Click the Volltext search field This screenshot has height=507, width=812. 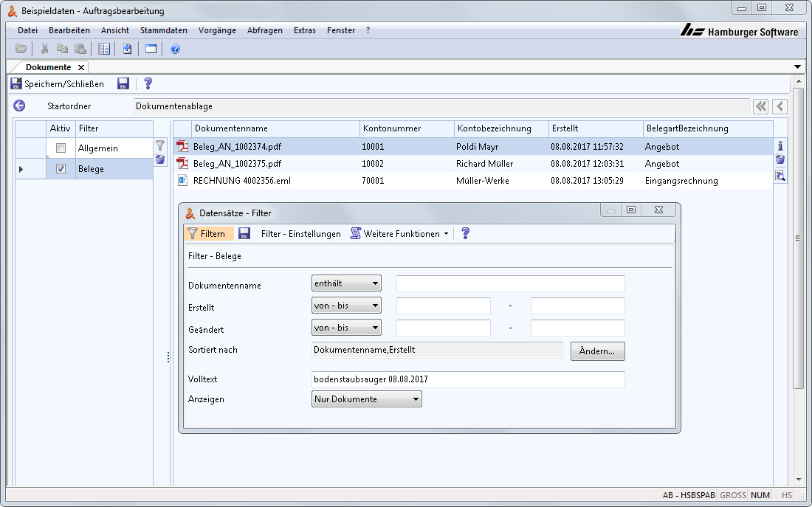click(468, 379)
